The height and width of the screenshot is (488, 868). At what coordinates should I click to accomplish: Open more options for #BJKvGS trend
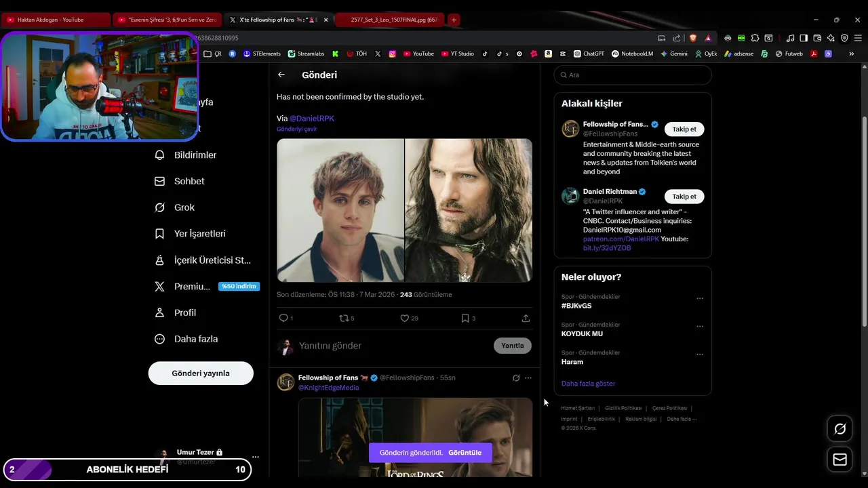point(700,298)
